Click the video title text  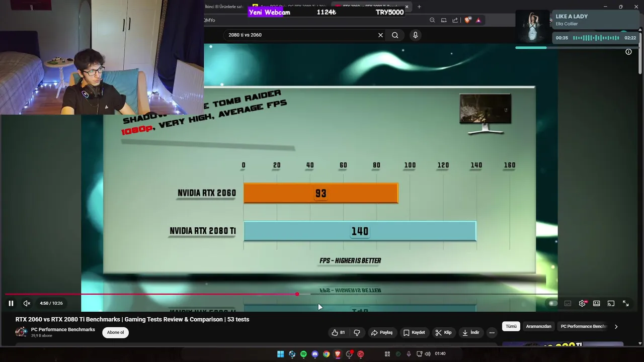click(132, 319)
